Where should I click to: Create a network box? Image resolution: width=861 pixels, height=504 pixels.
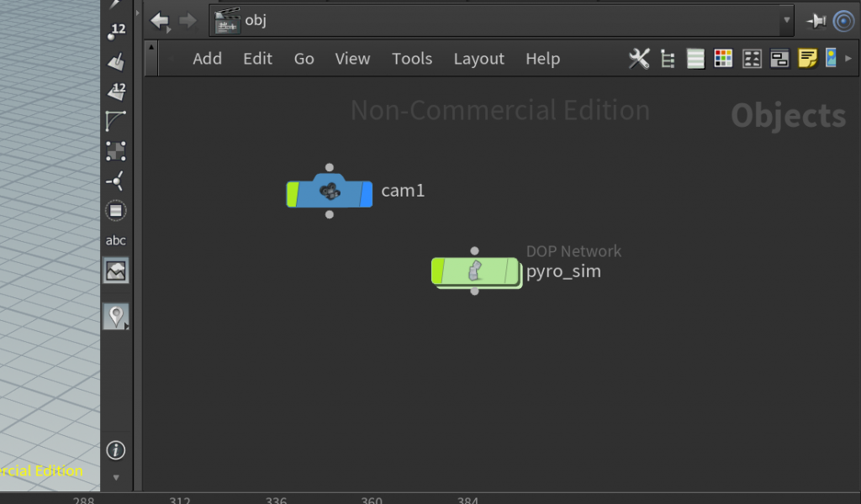[x=779, y=59]
